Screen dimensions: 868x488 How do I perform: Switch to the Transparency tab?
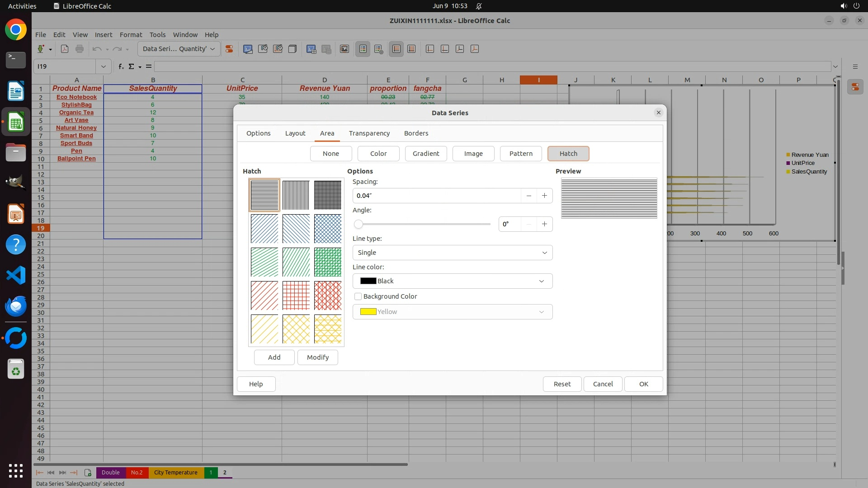tap(369, 133)
